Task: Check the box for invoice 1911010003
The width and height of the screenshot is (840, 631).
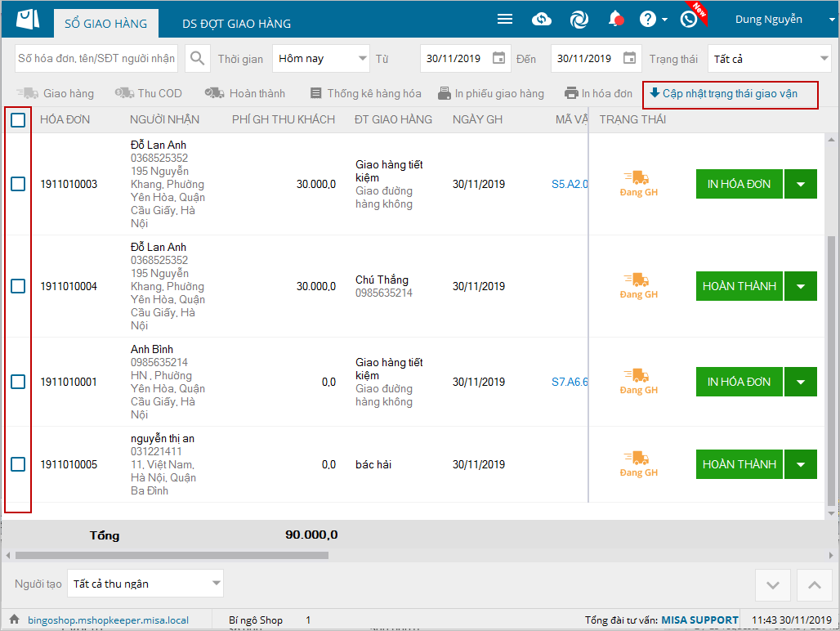Action: (x=18, y=184)
